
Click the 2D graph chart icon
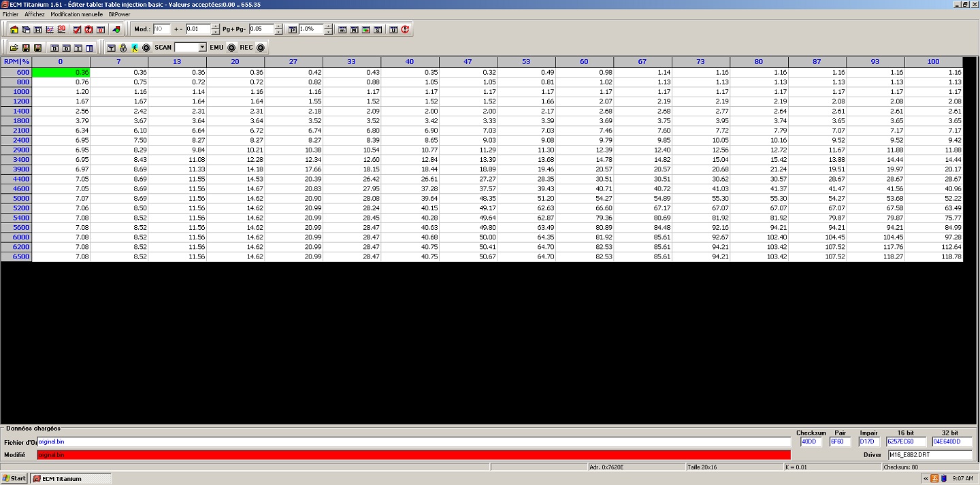(x=50, y=29)
